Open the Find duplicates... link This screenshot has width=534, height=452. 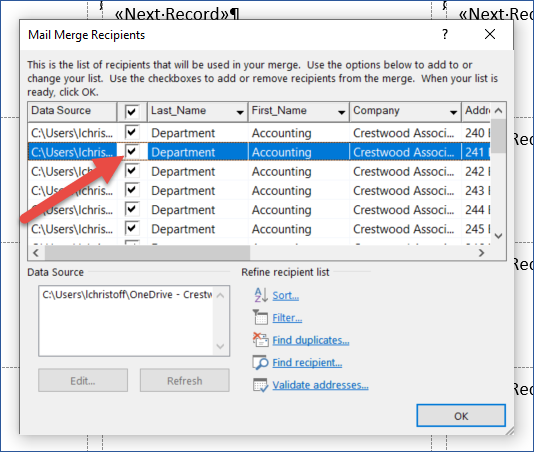click(x=311, y=340)
